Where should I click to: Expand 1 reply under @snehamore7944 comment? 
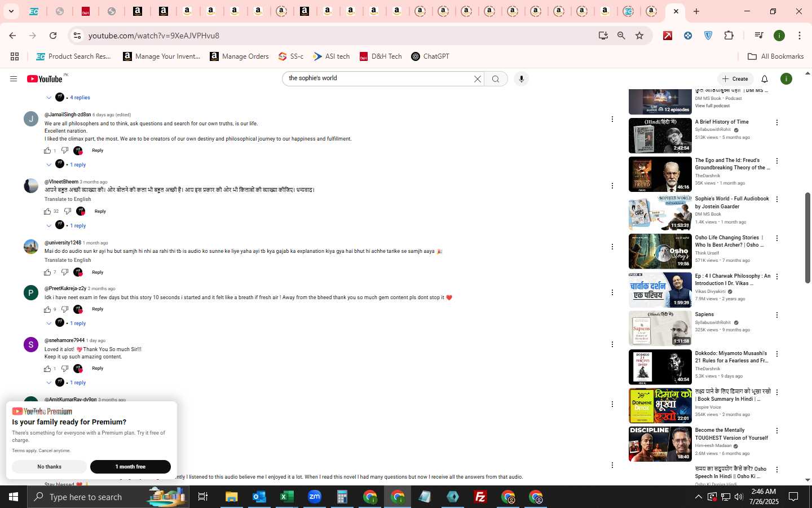click(78, 383)
